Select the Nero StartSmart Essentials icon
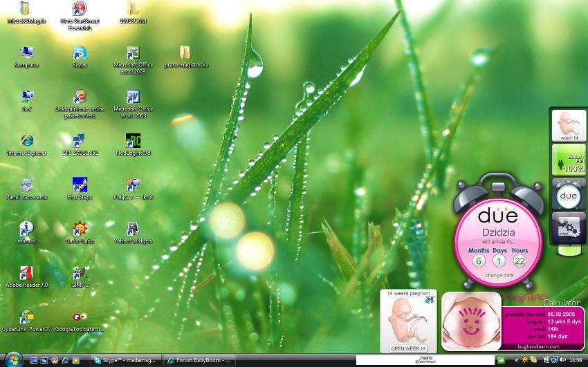The height and width of the screenshot is (367, 588). pos(80,9)
